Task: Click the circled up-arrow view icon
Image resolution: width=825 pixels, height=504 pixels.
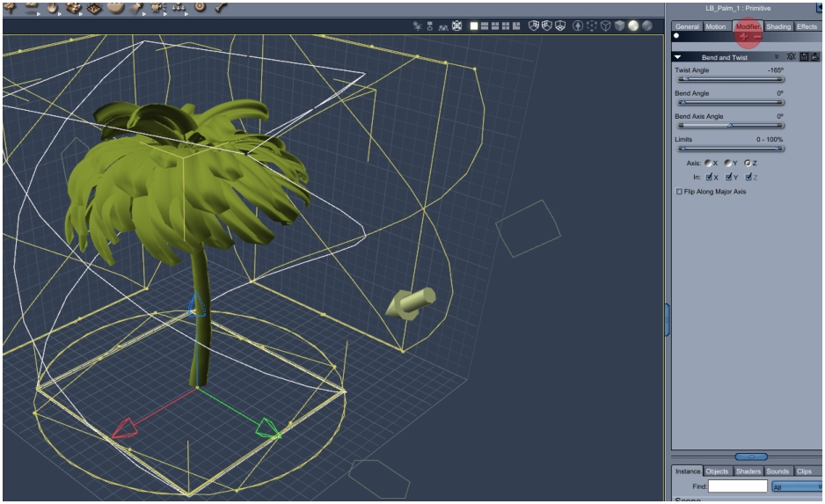Action: point(578,26)
